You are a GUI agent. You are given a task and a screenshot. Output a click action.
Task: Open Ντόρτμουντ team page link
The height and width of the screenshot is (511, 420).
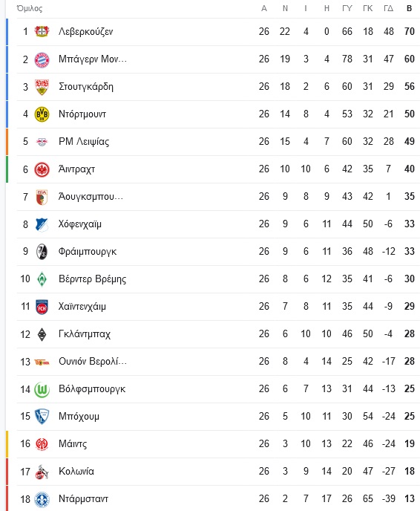click(x=82, y=114)
